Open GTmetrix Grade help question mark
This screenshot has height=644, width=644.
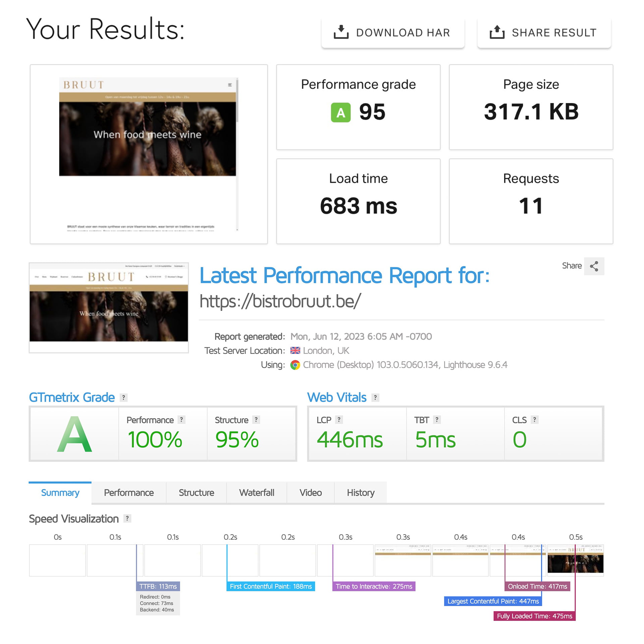click(124, 397)
